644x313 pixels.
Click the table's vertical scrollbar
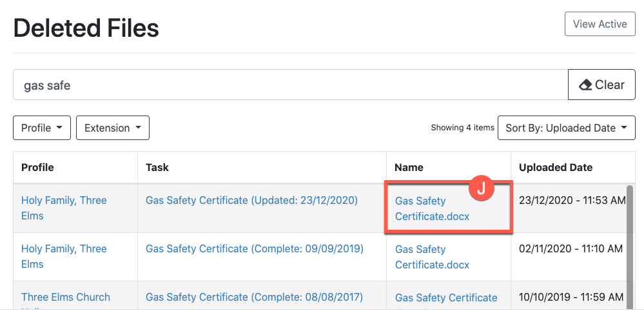click(630, 245)
